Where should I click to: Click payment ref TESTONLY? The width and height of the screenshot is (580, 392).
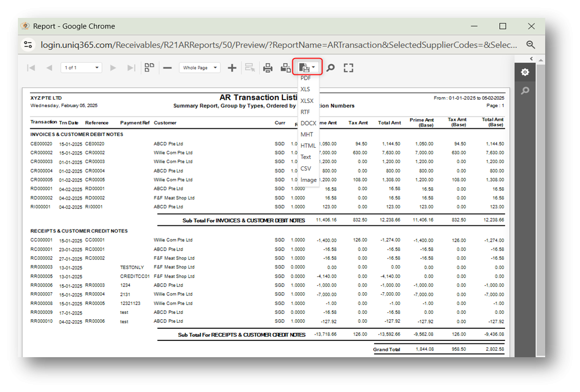coord(132,267)
